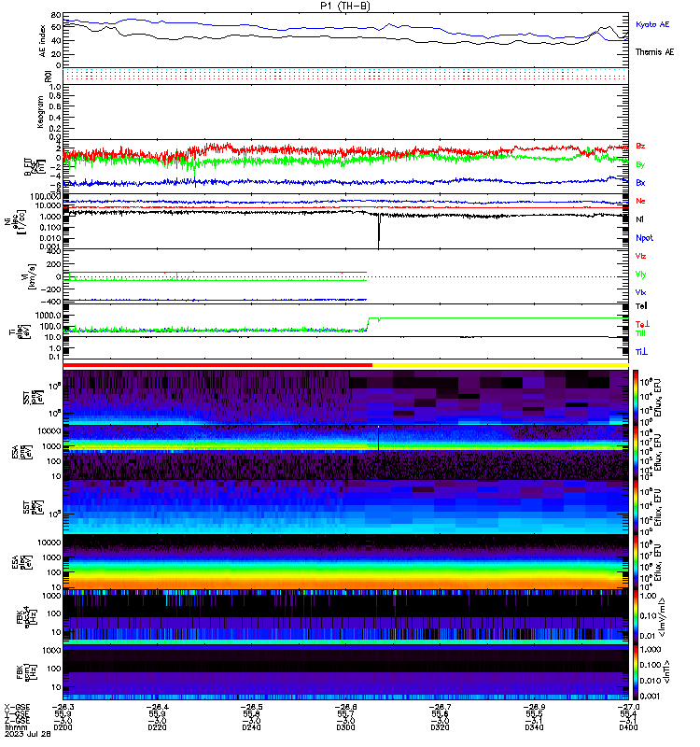Image resolution: width=700 pixels, height=747 pixels.
Task: Click the yellow segment of status bar
Action: click(500, 365)
